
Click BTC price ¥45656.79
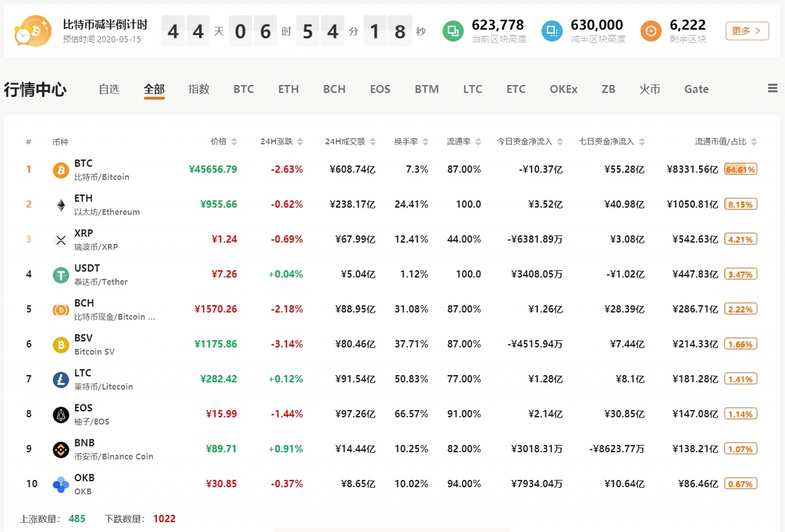point(213,169)
